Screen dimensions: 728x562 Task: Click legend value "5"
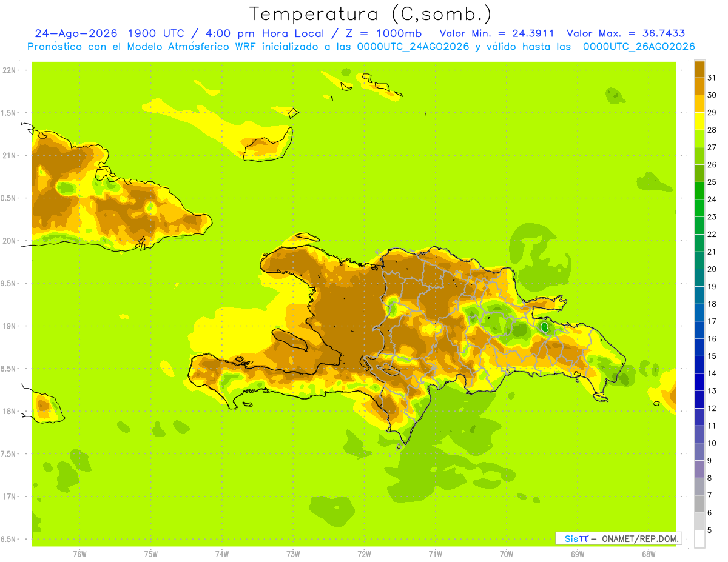(x=710, y=530)
